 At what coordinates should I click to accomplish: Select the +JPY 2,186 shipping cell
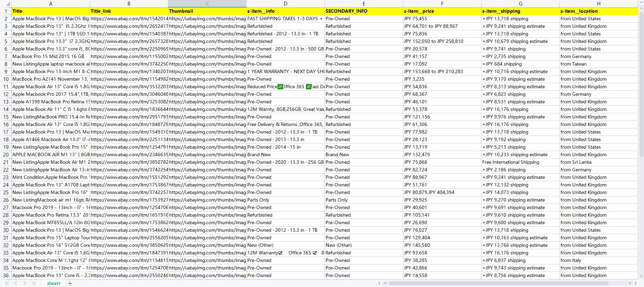click(x=520, y=170)
